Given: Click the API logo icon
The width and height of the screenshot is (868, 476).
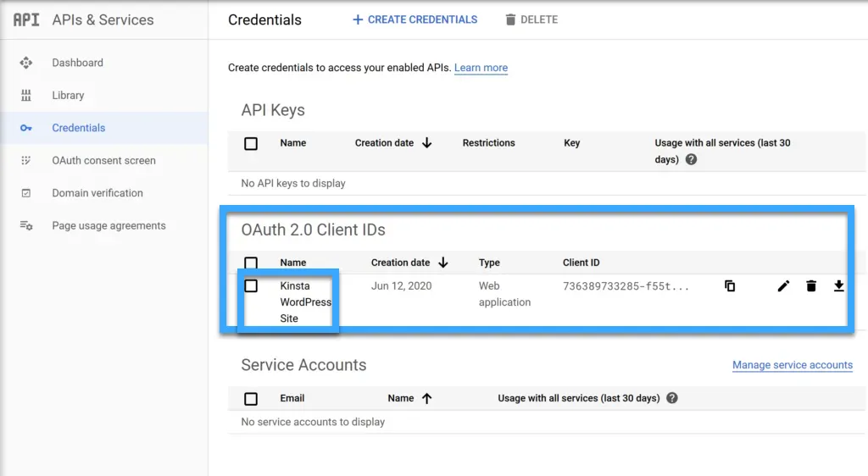Looking at the screenshot, I should point(26,19).
